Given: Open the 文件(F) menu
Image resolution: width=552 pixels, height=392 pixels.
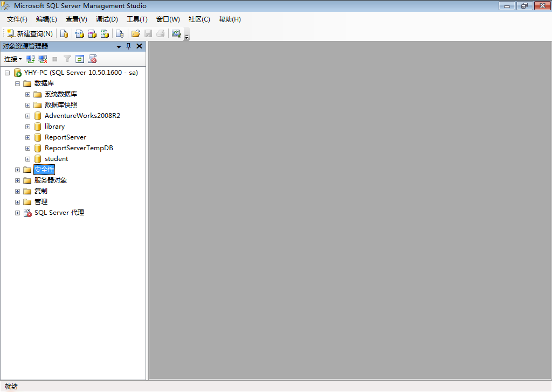Looking at the screenshot, I should point(17,19).
